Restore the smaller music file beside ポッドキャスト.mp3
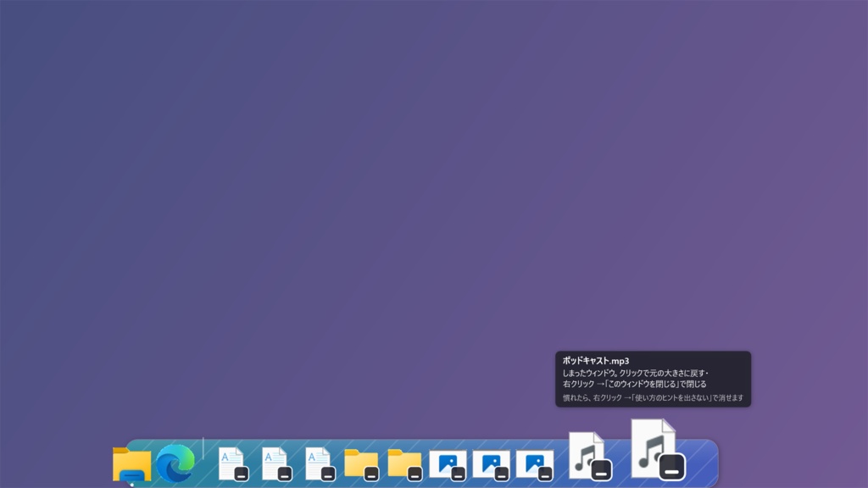 pyautogui.click(x=590, y=457)
